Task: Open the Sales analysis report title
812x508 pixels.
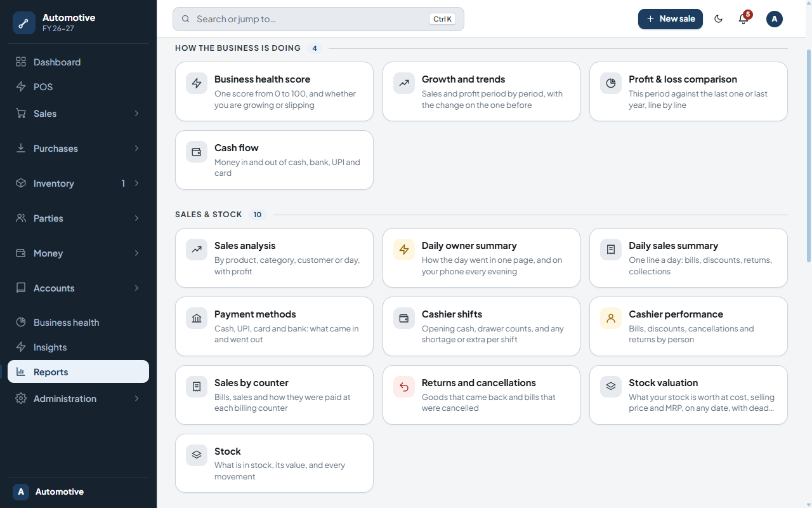Action: pyautogui.click(x=245, y=246)
